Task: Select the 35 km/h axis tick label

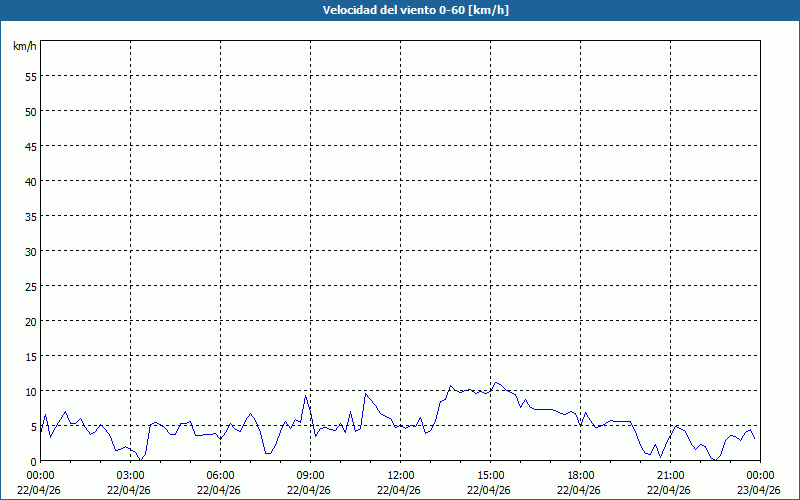Action: 30,216
